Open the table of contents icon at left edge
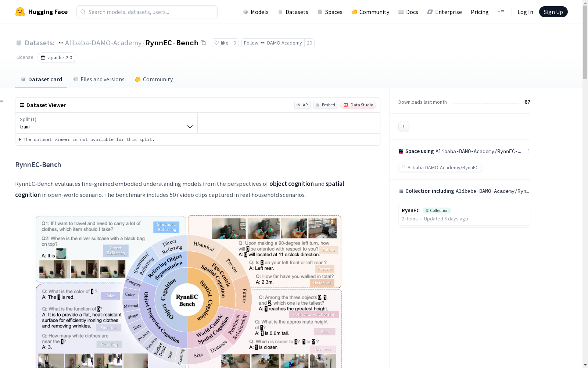Viewport: 588px width, 368px height. tap(2, 102)
